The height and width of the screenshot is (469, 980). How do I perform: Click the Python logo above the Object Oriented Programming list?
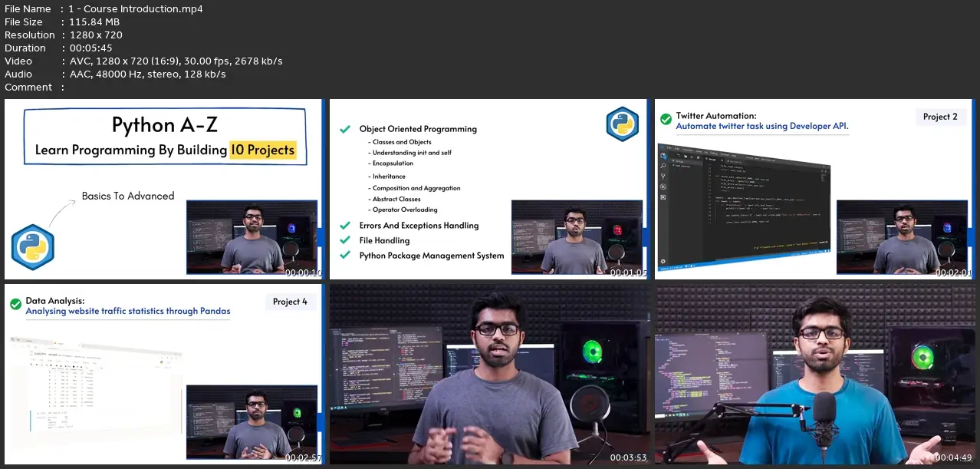click(x=622, y=124)
